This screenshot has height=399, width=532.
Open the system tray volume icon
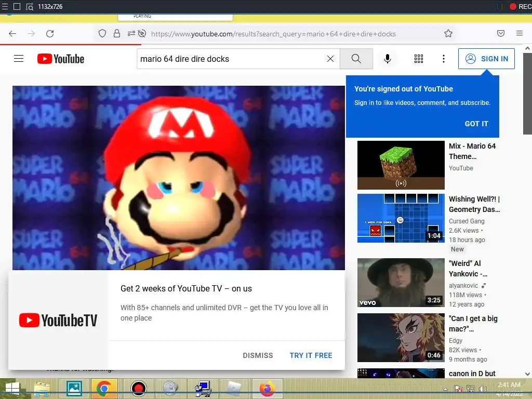(x=483, y=389)
